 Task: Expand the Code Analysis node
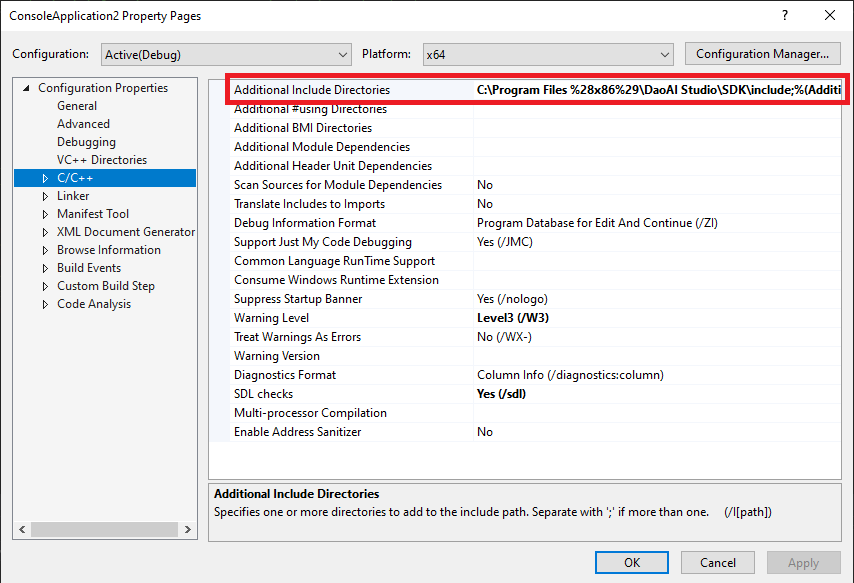pyautogui.click(x=45, y=304)
